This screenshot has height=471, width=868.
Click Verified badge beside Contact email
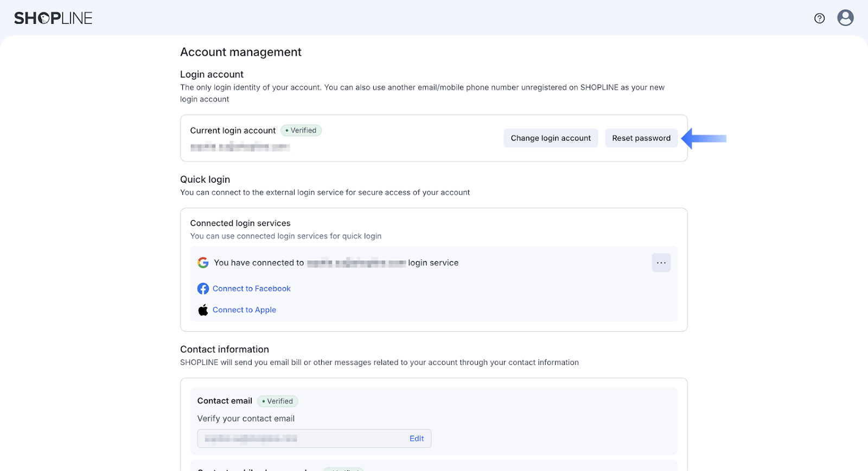pos(278,401)
